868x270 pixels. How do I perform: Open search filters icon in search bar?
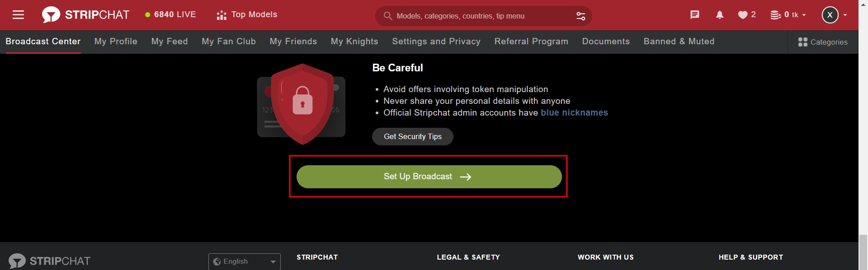[580, 16]
